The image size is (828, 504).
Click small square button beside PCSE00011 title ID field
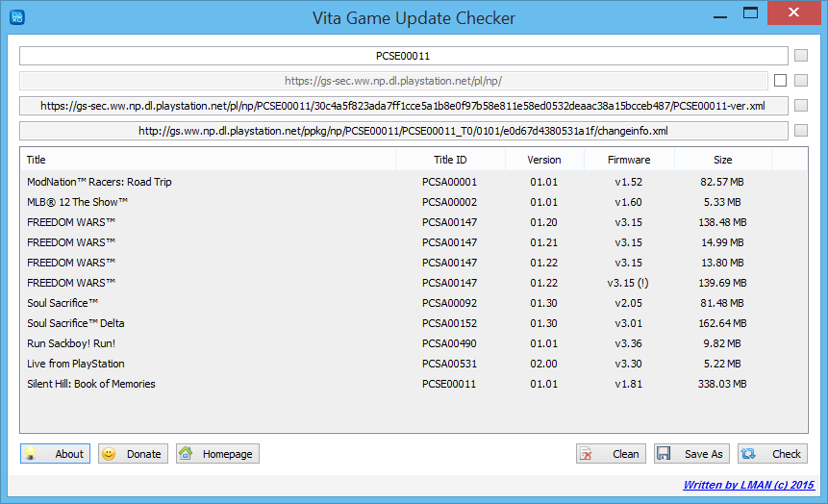(x=801, y=56)
